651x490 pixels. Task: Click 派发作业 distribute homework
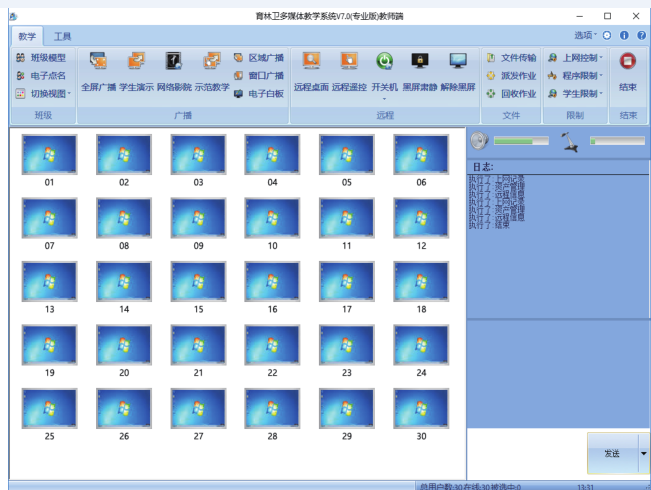coord(512,76)
